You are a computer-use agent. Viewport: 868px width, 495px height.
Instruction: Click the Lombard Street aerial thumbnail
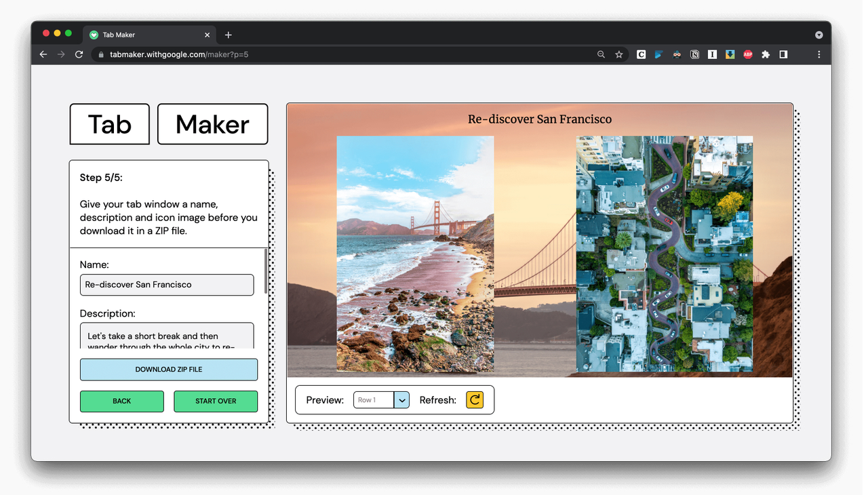[665, 254]
